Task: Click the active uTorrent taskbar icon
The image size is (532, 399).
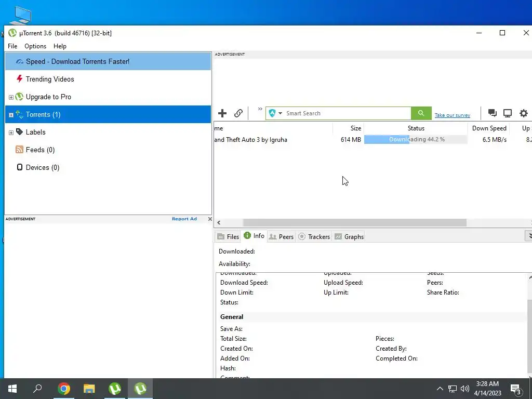Action: click(140, 389)
